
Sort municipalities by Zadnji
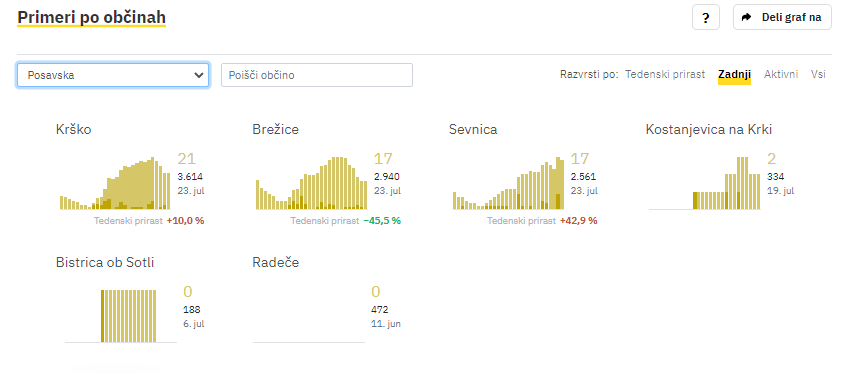click(735, 74)
